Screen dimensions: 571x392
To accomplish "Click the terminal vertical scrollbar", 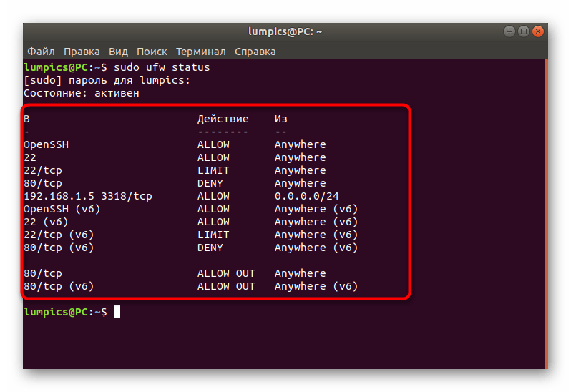I will pos(546,214).
